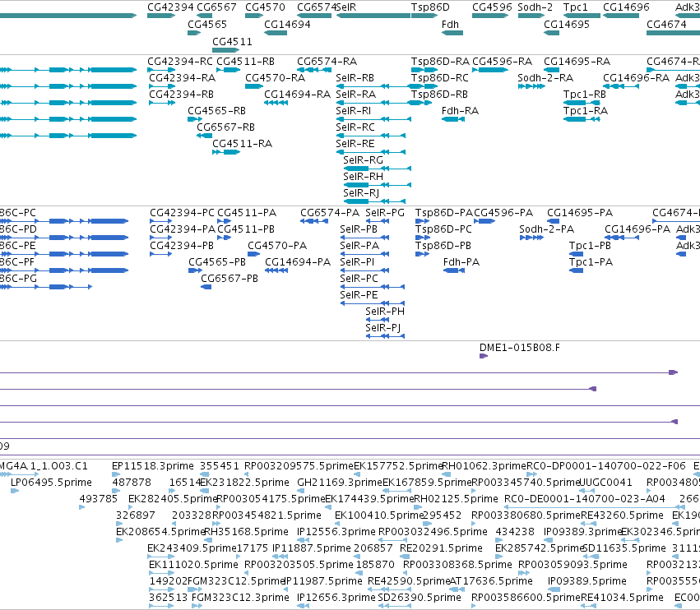Select the SelR-RG transcript label
The image size is (700, 610).
[x=363, y=159]
